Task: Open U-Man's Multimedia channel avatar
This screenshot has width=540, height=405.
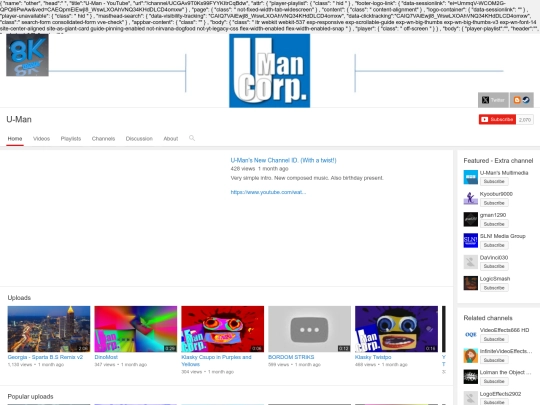Action: 470,177
